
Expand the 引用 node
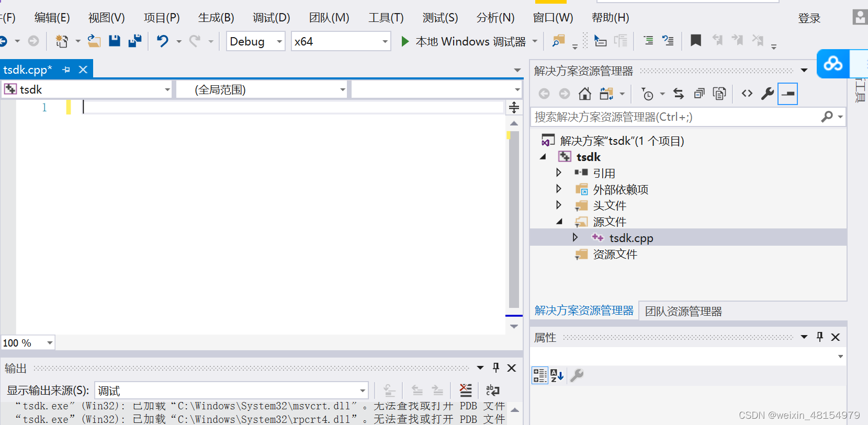[x=559, y=173]
